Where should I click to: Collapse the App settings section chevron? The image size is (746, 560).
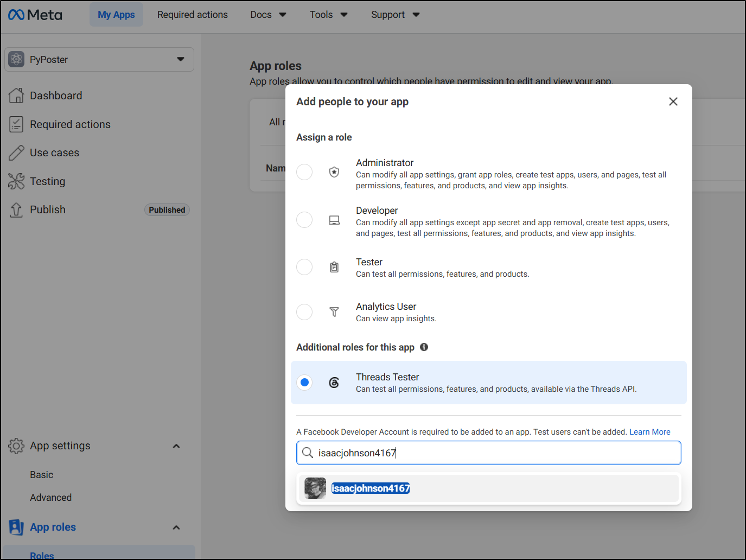click(x=176, y=446)
